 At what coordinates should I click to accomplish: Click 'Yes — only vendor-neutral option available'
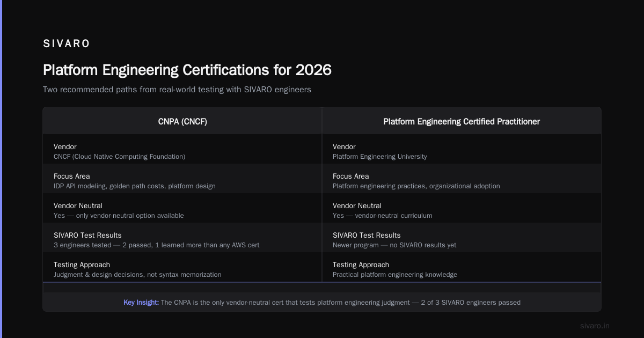119,216
